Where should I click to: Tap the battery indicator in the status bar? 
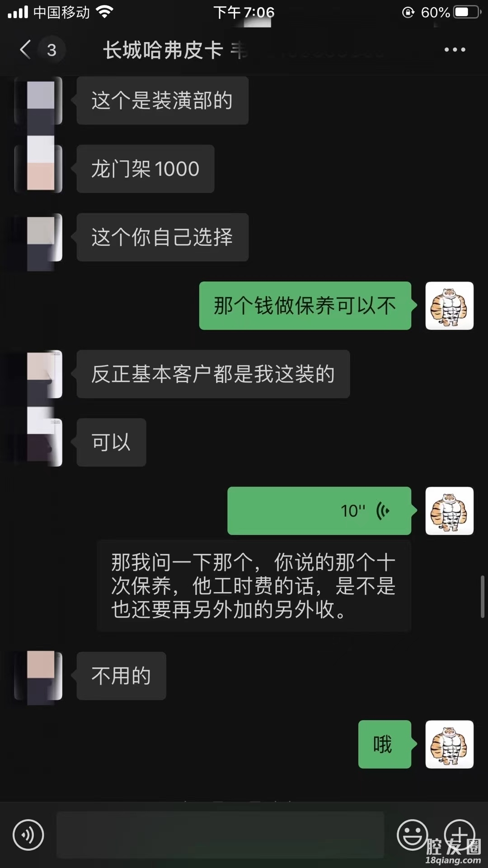click(467, 12)
